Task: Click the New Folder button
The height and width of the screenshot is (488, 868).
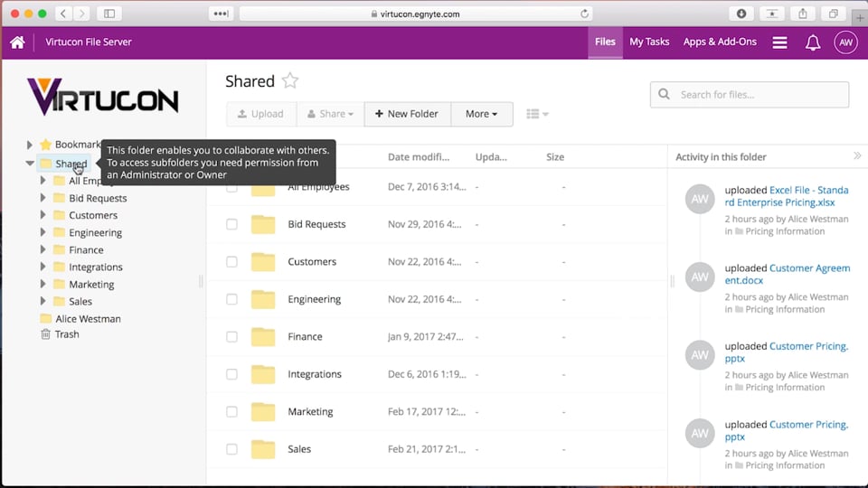Action: (x=407, y=114)
